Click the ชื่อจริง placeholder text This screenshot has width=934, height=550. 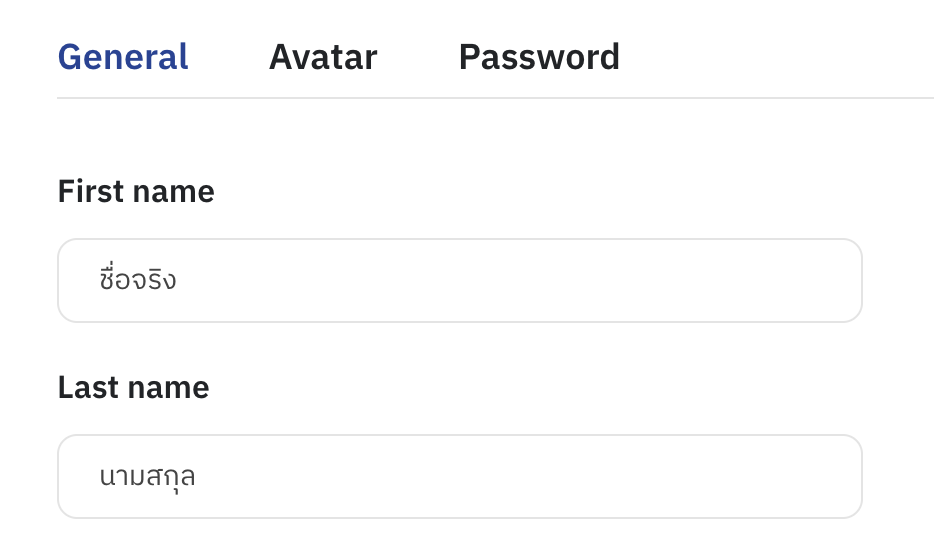click(x=138, y=280)
